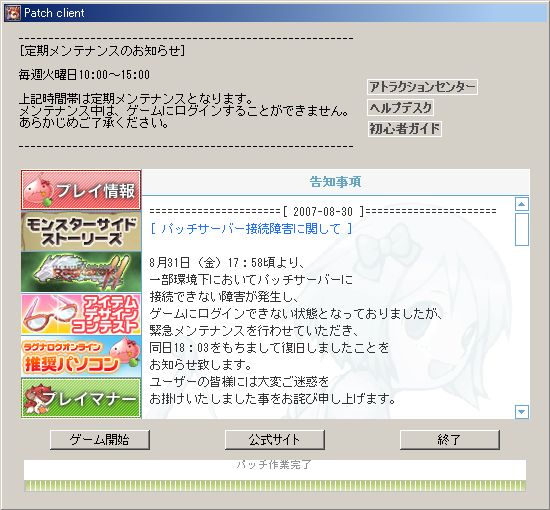Click the notice panel scrollbar thumb
Viewport: 550px width, 510px height.
tap(522, 229)
